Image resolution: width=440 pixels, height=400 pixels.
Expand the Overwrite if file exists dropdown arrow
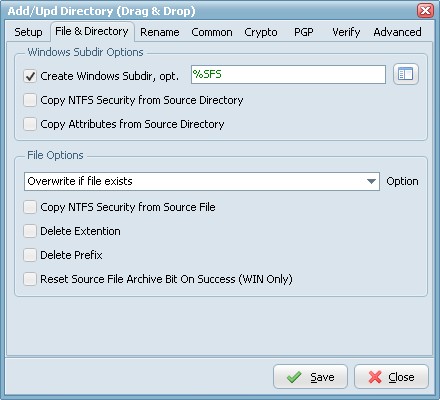click(371, 181)
